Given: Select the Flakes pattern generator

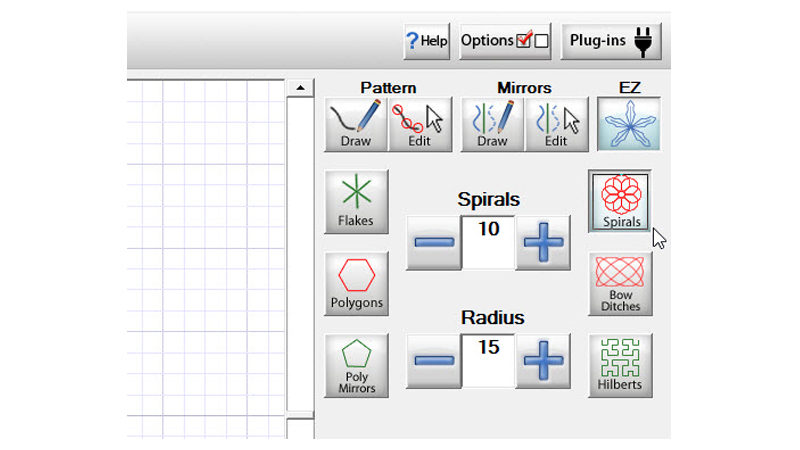Looking at the screenshot, I should click(x=356, y=201).
